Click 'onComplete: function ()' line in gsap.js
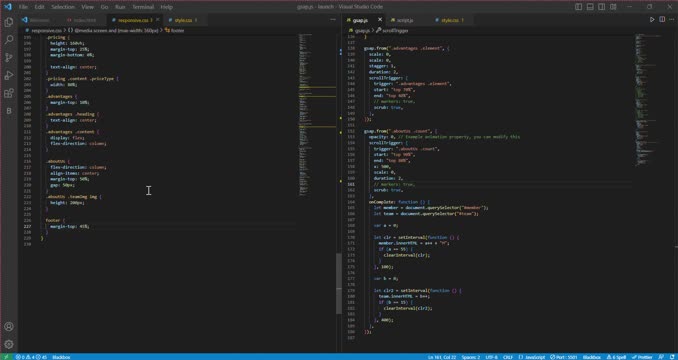This screenshot has height=360, width=678. (399, 202)
